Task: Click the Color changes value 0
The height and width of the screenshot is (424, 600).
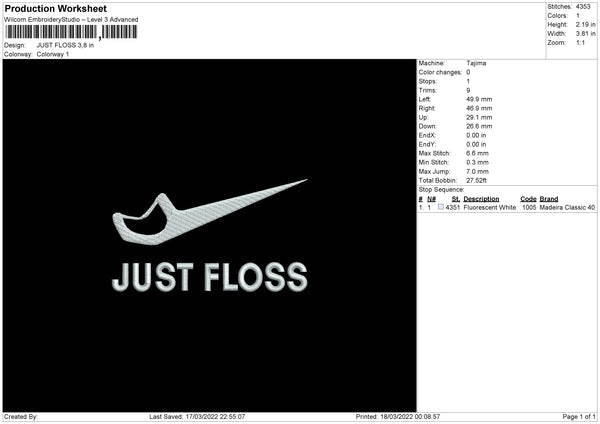Action: pos(468,72)
